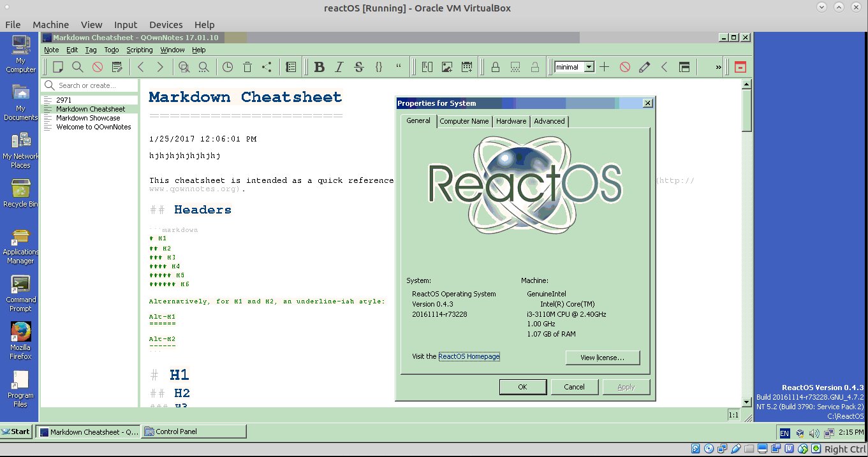The image size is (868, 457).
Task: Click the find text in note icon
Action: (203, 67)
